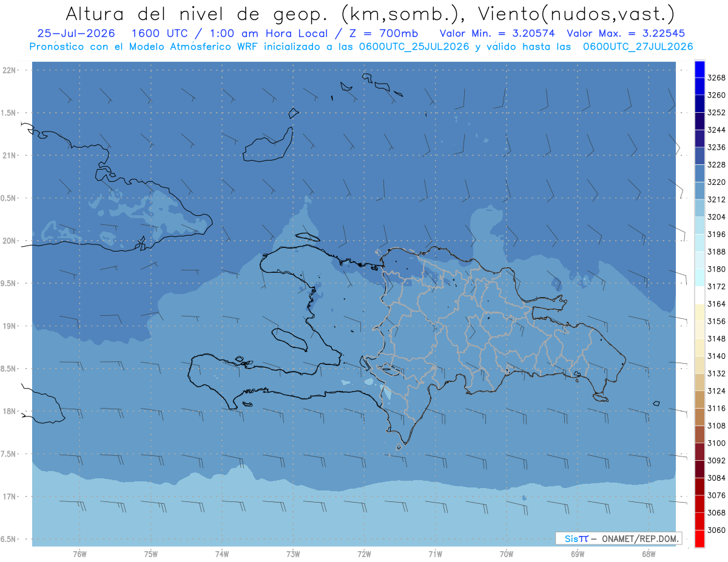The width and height of the screenshot is (728, 562).
Task: Click the '3084' colorbar value
Action: pyautogui.click(x=716, y=478)
